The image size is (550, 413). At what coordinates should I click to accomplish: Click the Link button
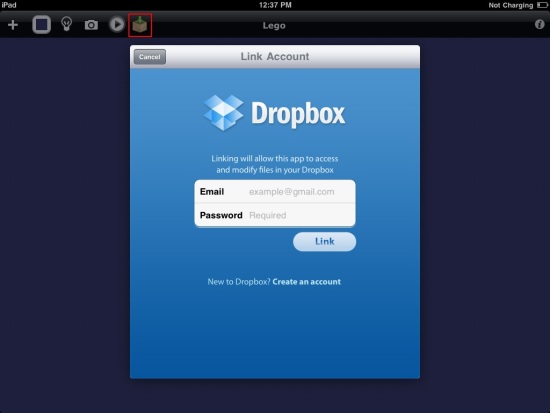pos(324,241)
